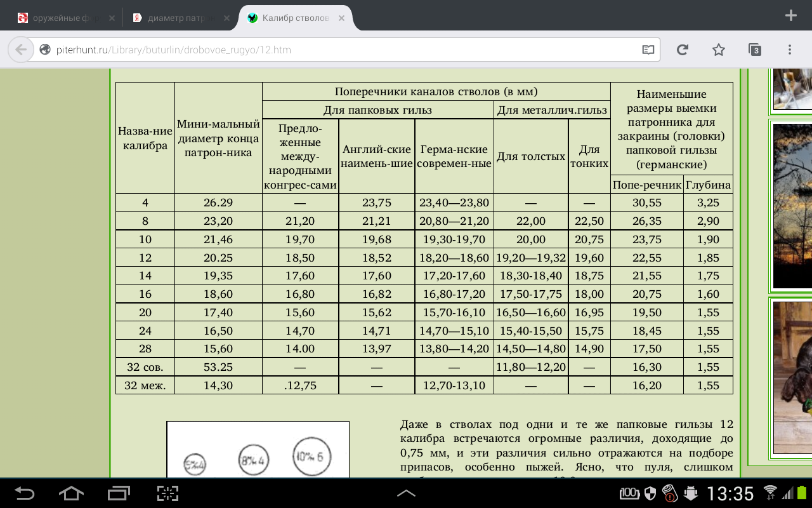Tap the Android robot notification icon
Screen dimensions: 812x508
coord(690,493)
